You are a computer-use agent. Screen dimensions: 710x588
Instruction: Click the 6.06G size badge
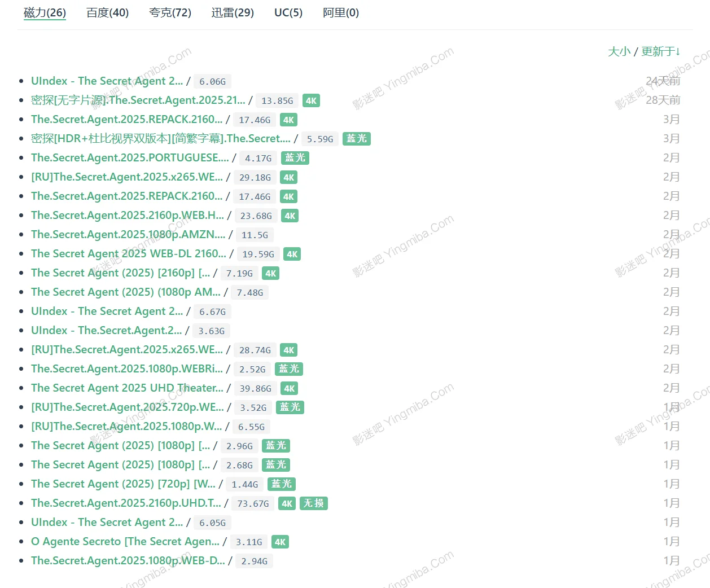tap(212, 81)
